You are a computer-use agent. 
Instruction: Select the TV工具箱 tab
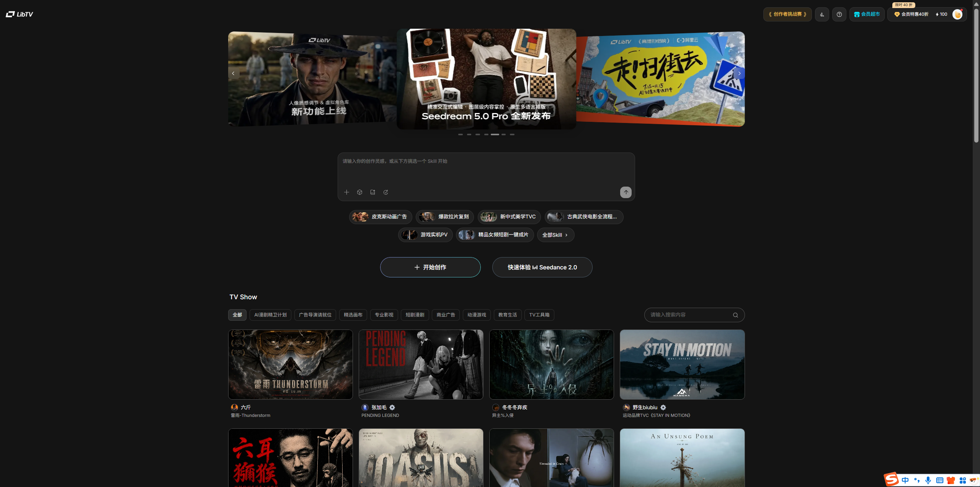pos(539,315)
